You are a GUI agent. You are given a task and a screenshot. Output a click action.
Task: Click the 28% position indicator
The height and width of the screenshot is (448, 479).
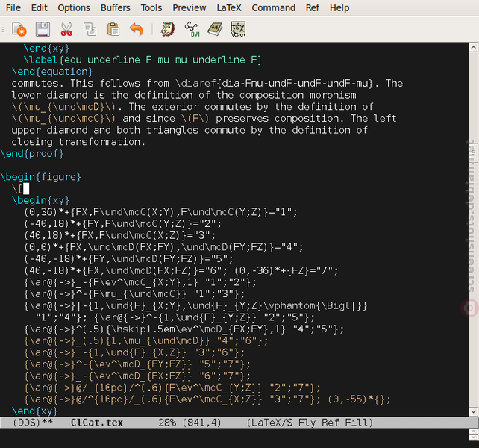(x=167, y=423)
